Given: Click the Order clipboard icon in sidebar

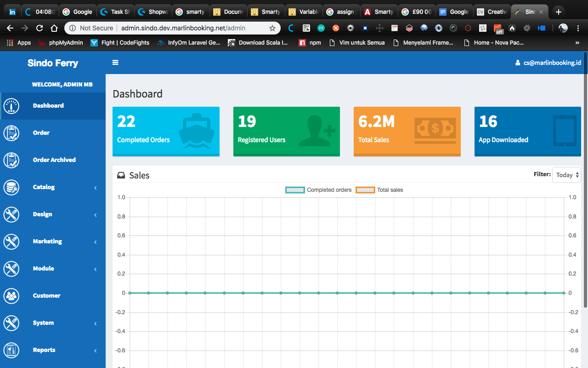Looking at the screenshot, I should click(11, 133).
